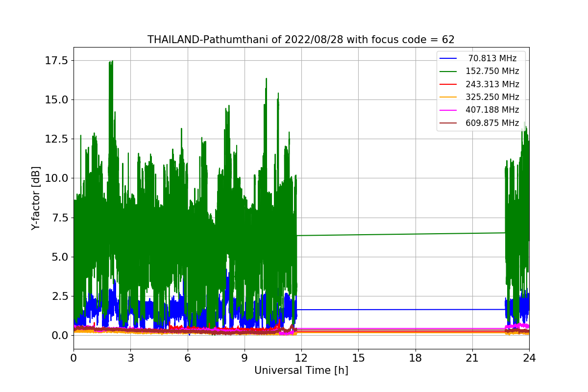Click the 3 x-axis tick label

coord(130,358)
